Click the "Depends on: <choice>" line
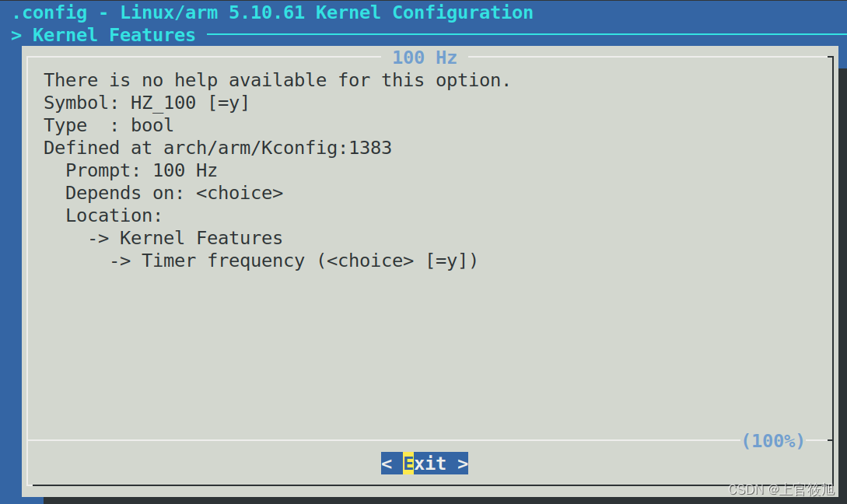The width and height of the screenshot is (847, 504). click(173, 193)
